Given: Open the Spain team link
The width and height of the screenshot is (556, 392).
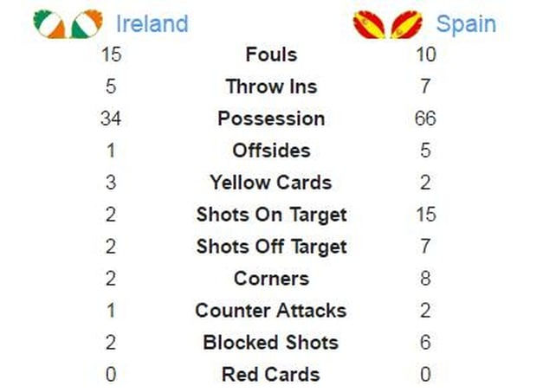Looking at the screenshot, I should tap(466, 24).
